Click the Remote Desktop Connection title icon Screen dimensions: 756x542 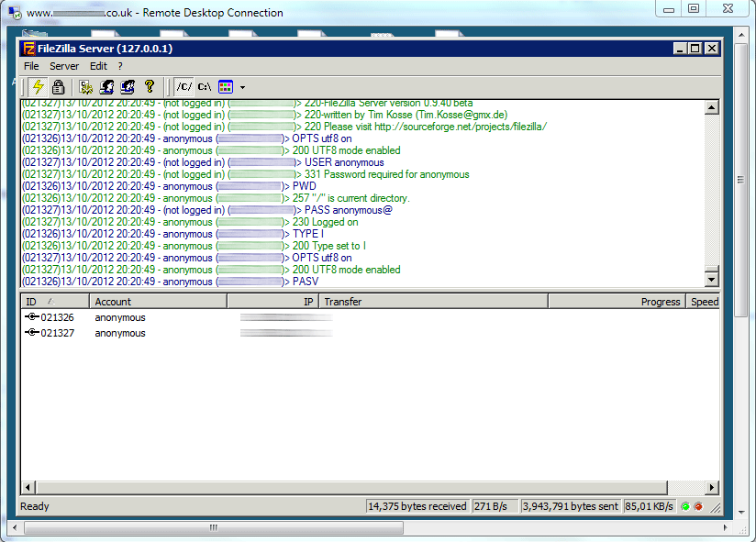(16, 13)
